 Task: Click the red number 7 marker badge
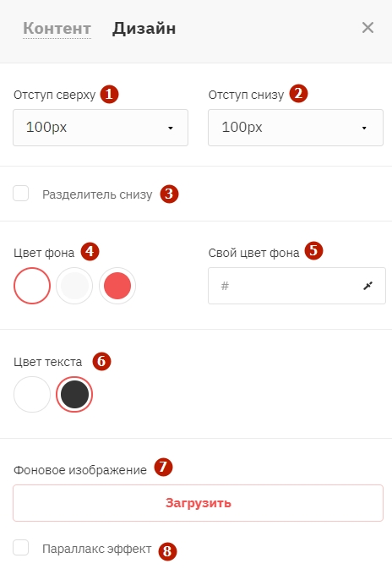pos(163,467)
